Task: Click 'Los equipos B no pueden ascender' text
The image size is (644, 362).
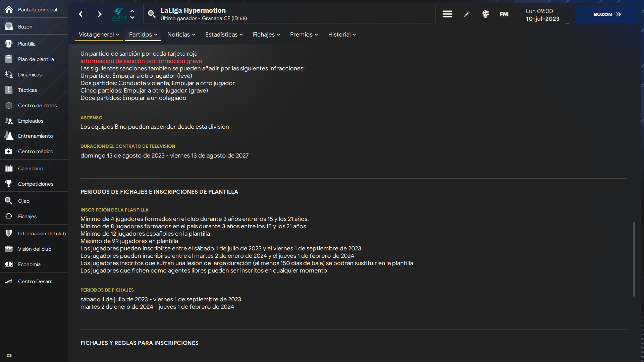Action: point(155,127)
